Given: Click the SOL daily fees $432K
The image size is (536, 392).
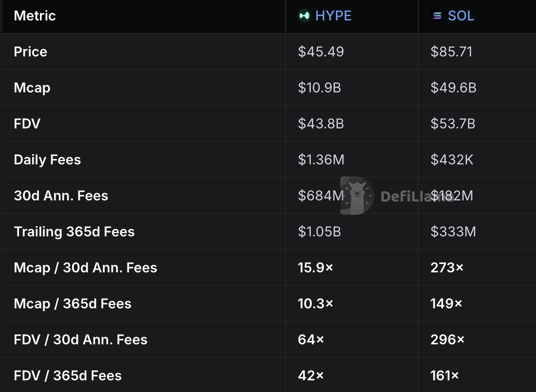Looking at the screenshot, I should pos(452,160).
